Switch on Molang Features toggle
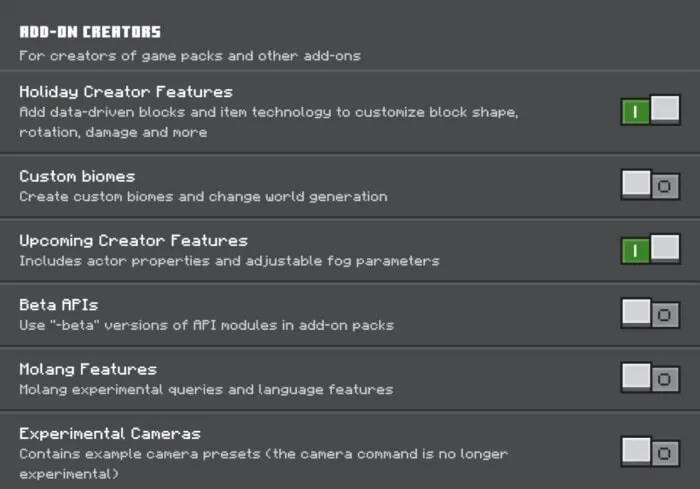Screen dimensions: 700x489 (650, 378)
